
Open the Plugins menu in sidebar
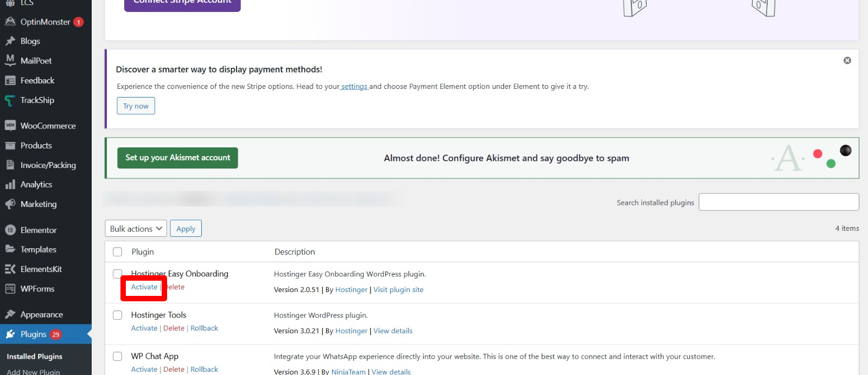(x=34, y=334)
